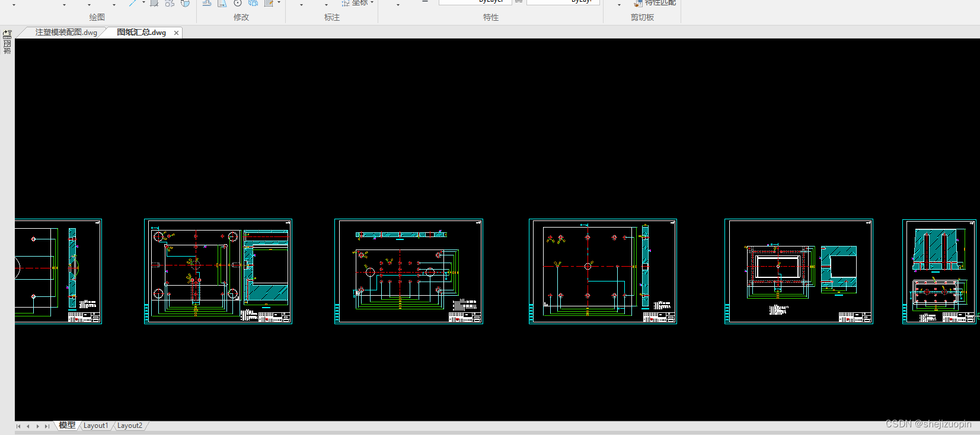
Task: Open the 模型 model space tab
Action: pos(67,426)
